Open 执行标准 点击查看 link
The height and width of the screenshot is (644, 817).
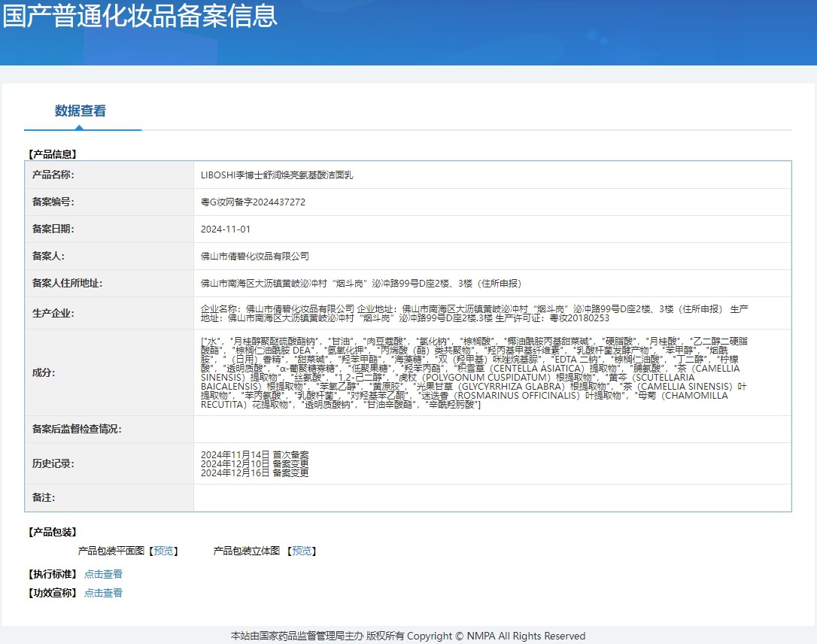103,574
